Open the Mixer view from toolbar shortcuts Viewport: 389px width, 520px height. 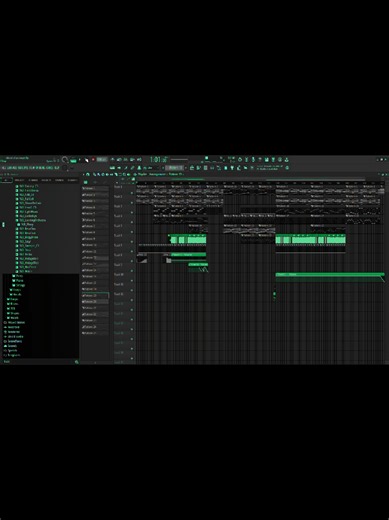pos(212,168)
